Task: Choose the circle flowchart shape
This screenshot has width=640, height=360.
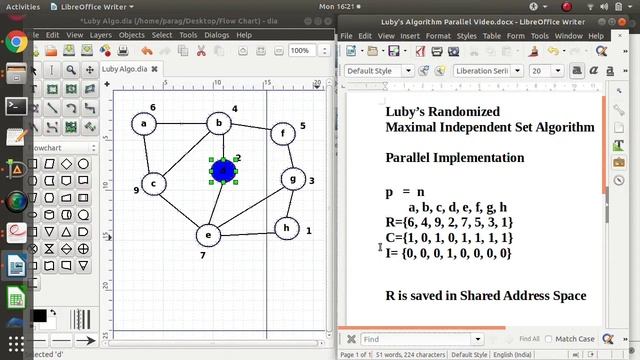Action: pyautogui.click(x=83, y=164)
